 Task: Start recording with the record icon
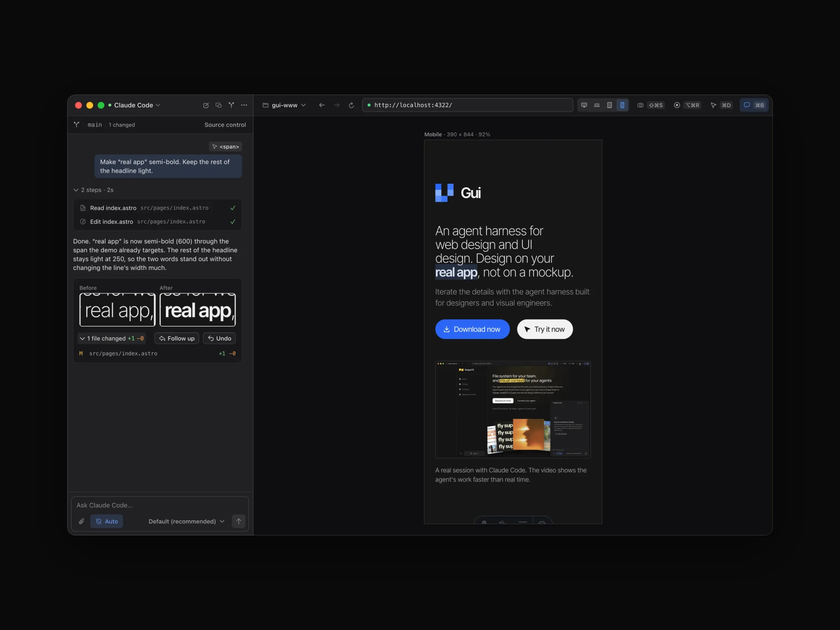point(677,105)
